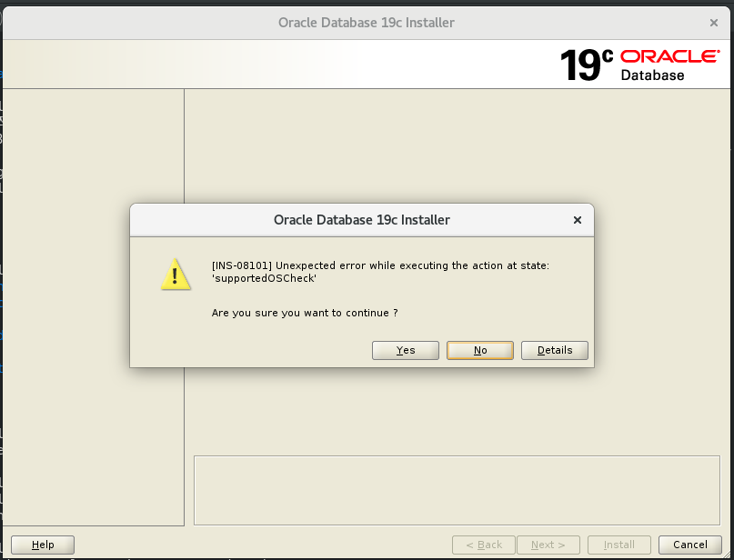The image size is (734, 560).
Task: Choose No in the error dialog
Action: click(480, 350)
